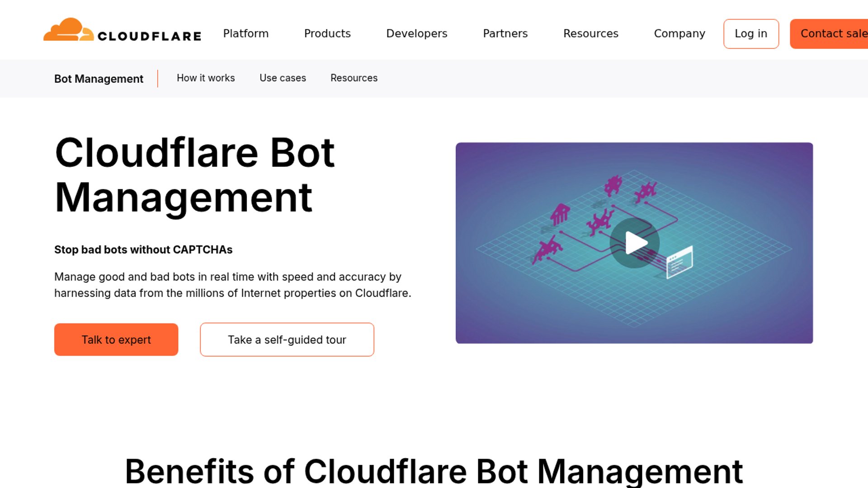Image resolution: width=868 pixels, height=488 pixels.
Task: Jump to Use cases section
Action: [x=283, y=78]
